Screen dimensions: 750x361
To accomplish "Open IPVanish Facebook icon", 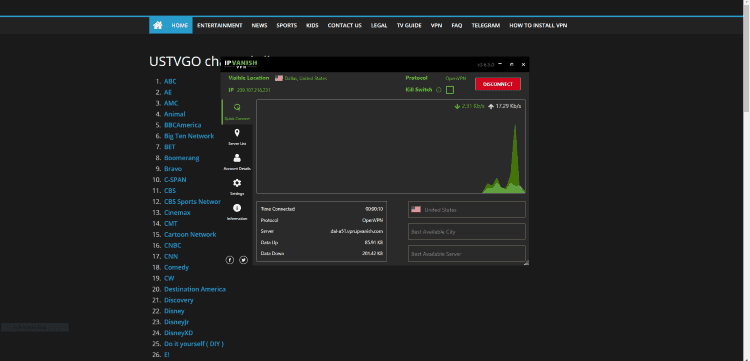I will (230, 260).
